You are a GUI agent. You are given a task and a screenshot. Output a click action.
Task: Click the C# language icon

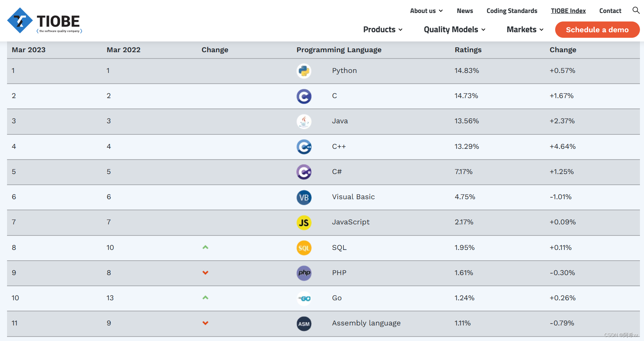coord(304,172)
